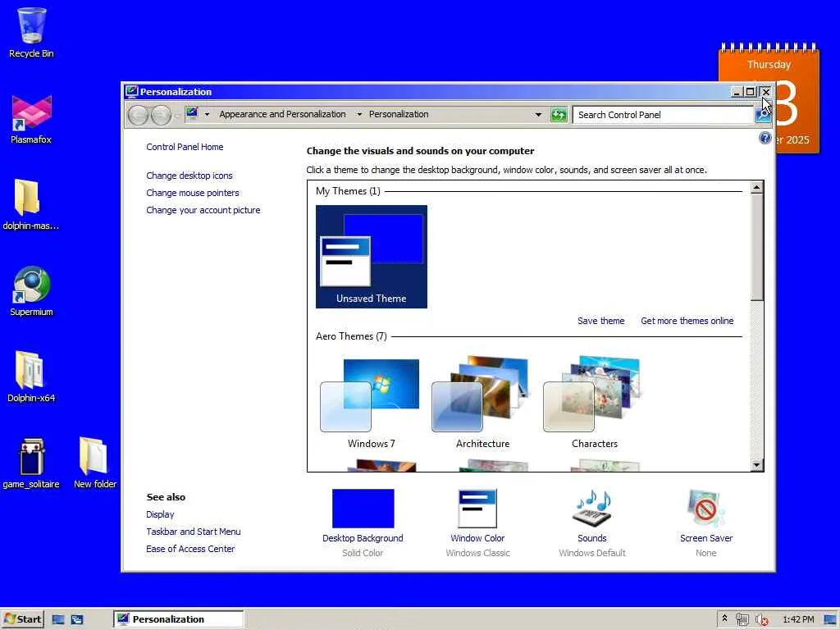Show hidden tray icons arrow
840x630 pixels.
click(724, 619)
